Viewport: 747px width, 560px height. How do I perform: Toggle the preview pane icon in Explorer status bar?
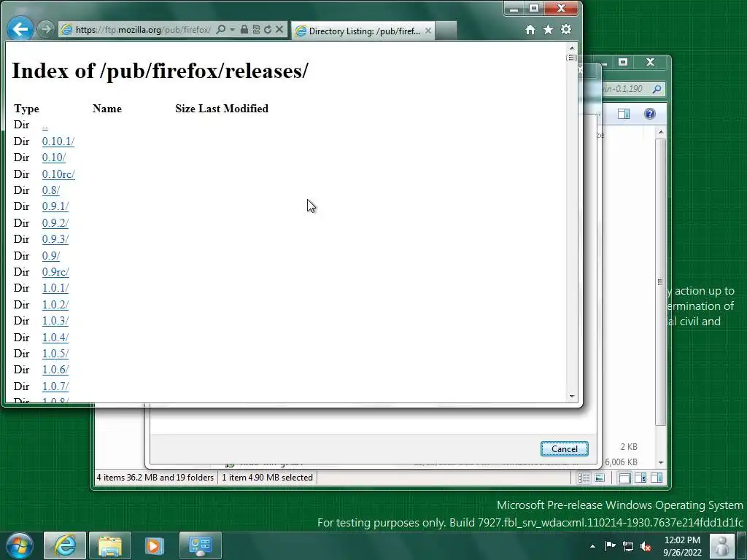(x=657, y=478)
